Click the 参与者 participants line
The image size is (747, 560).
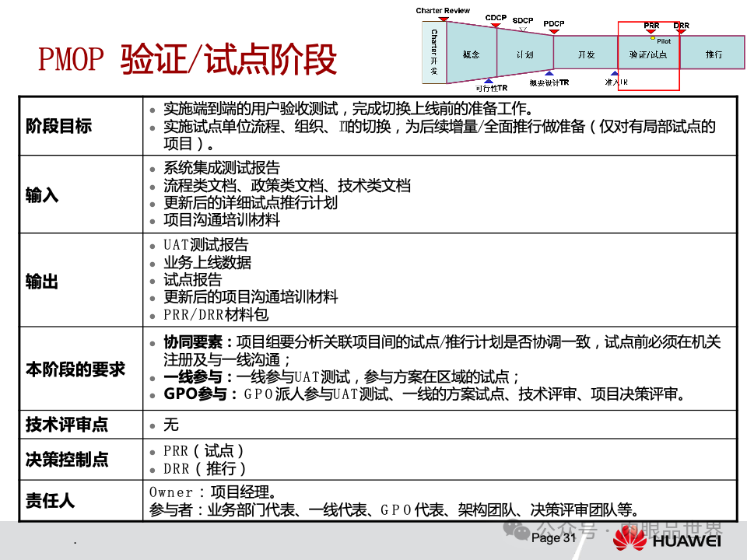click(395, 510)
